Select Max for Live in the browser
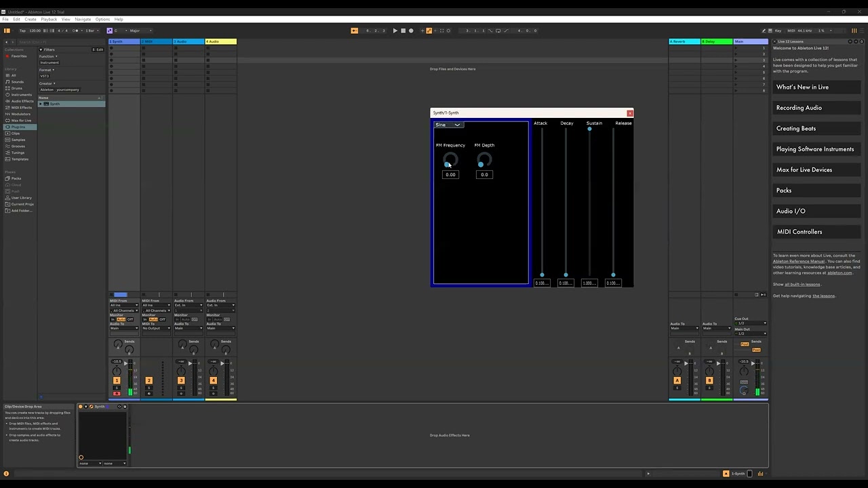 click(x=20, y=121)
